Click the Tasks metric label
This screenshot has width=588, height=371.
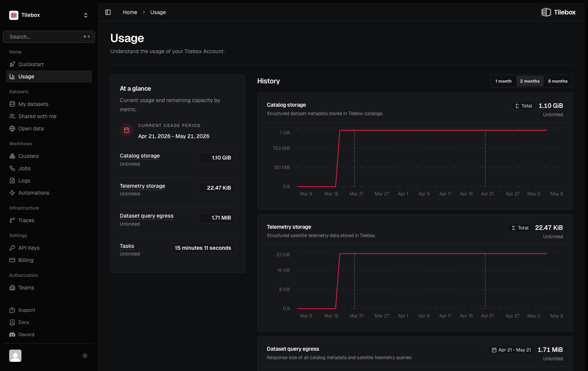click(127, 246)
